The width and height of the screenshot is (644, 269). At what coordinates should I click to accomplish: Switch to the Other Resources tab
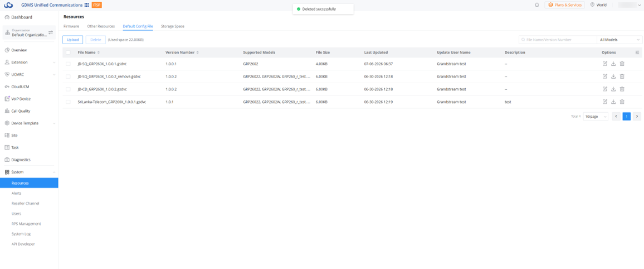point(101,26)
